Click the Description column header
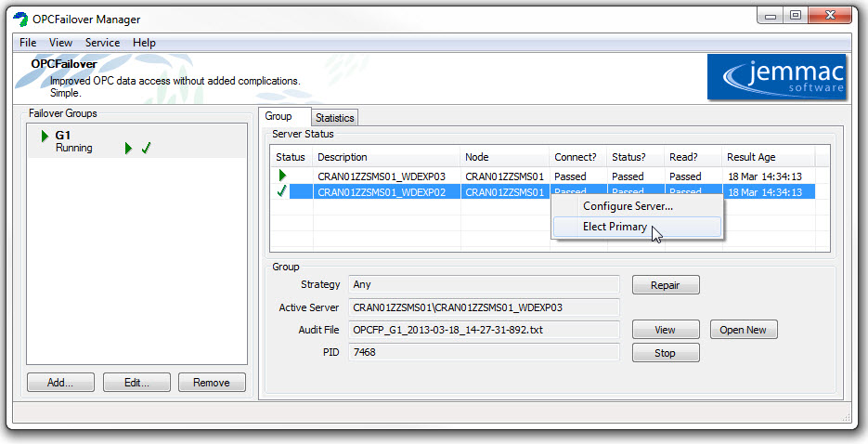Image resolution: width=868 pixels, height=444 pixels. [387, 157]
